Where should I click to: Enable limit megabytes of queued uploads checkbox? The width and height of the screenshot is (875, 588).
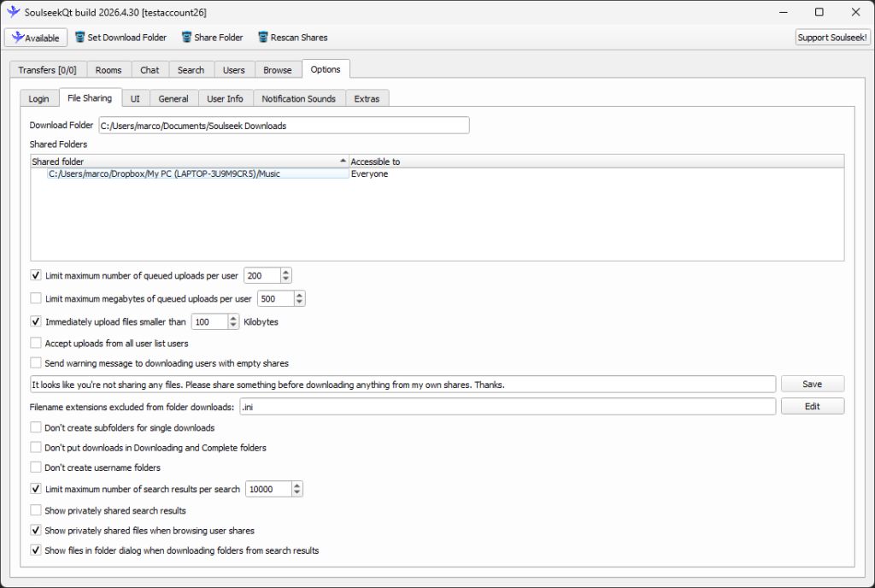coord(36,298)
